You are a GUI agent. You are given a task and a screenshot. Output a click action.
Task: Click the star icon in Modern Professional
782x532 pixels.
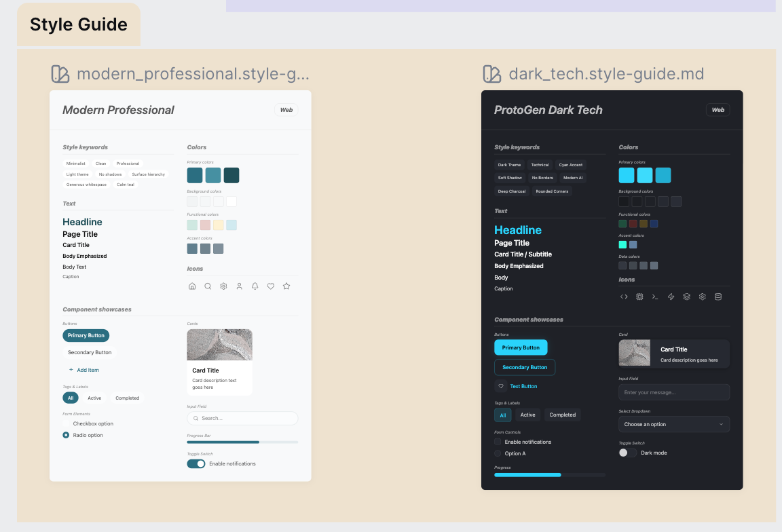(286, 286)
